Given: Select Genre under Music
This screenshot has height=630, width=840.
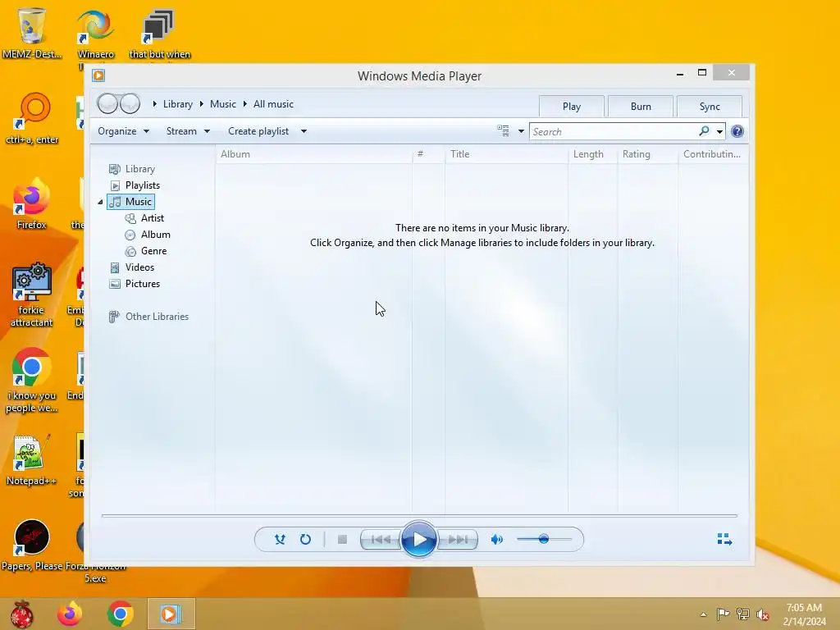Looking at the screenshot, I should 146,251.
